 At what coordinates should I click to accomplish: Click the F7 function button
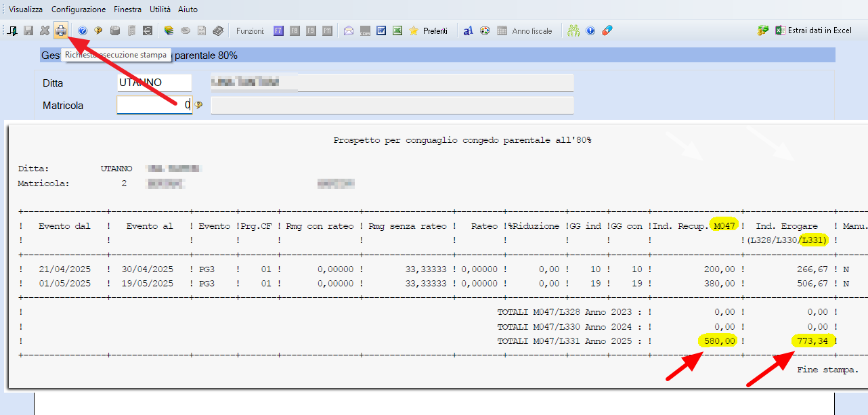[x=278, y=30]
